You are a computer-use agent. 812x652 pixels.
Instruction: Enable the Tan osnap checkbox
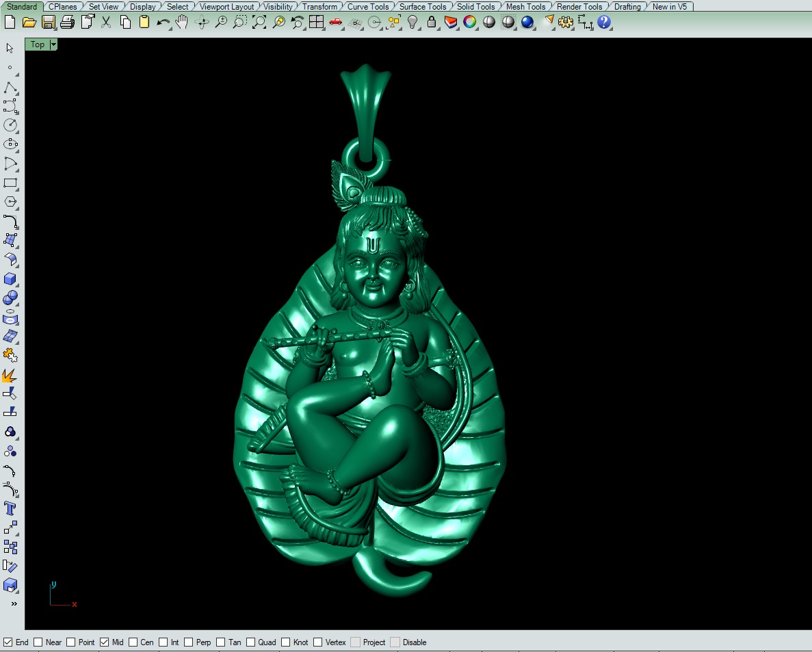pyautogui.click(x=220, y=642)
